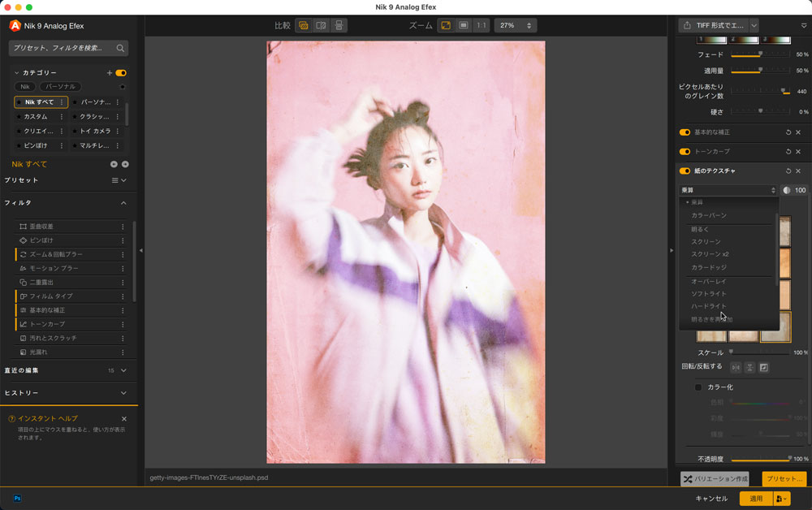The image size is (812, 510).
Task: Click the add category plus icon
Action: click(x=110, y=73)
